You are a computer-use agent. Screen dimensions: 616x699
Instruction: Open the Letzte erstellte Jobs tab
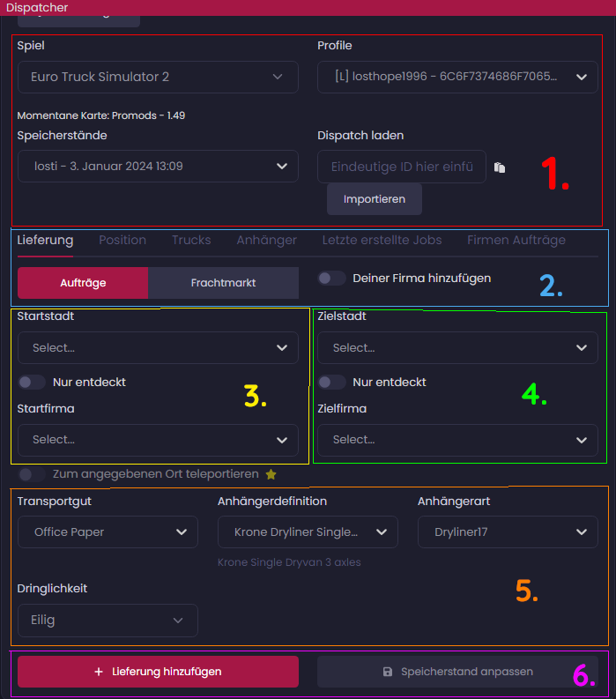[x=382, y=240]
